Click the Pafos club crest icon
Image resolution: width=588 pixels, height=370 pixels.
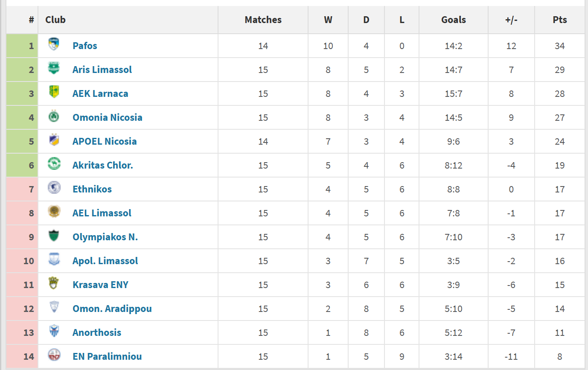[x=54, y=44]
